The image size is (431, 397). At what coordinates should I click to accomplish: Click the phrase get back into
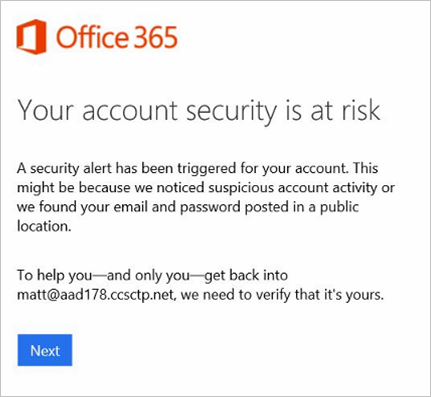coord(246,276)
